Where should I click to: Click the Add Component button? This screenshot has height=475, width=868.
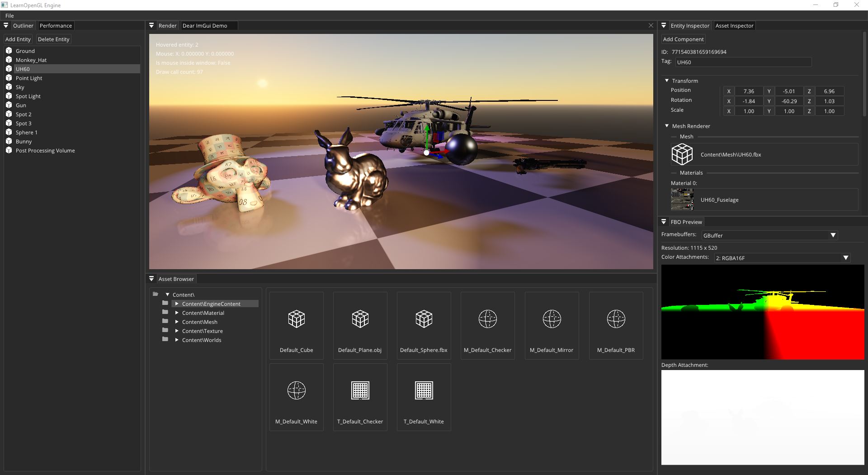683,39
